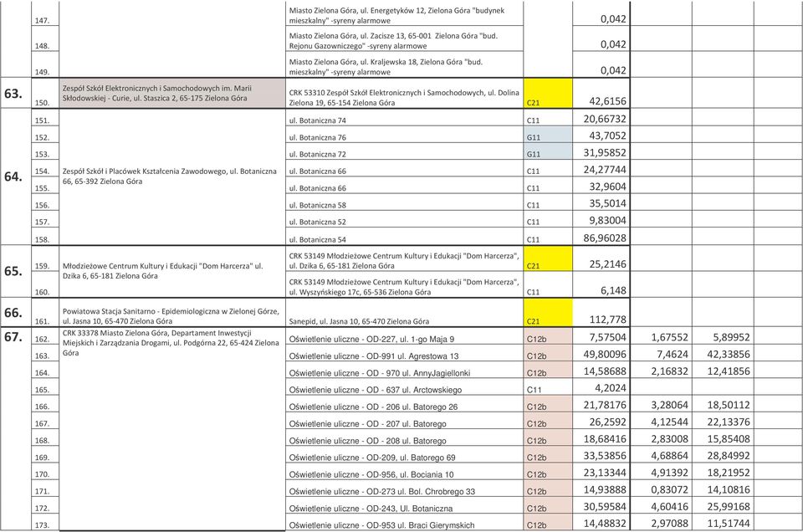Select the cell with value 42,6156
This screenshot has width=803, height=532.
click(x=601, y=93)
